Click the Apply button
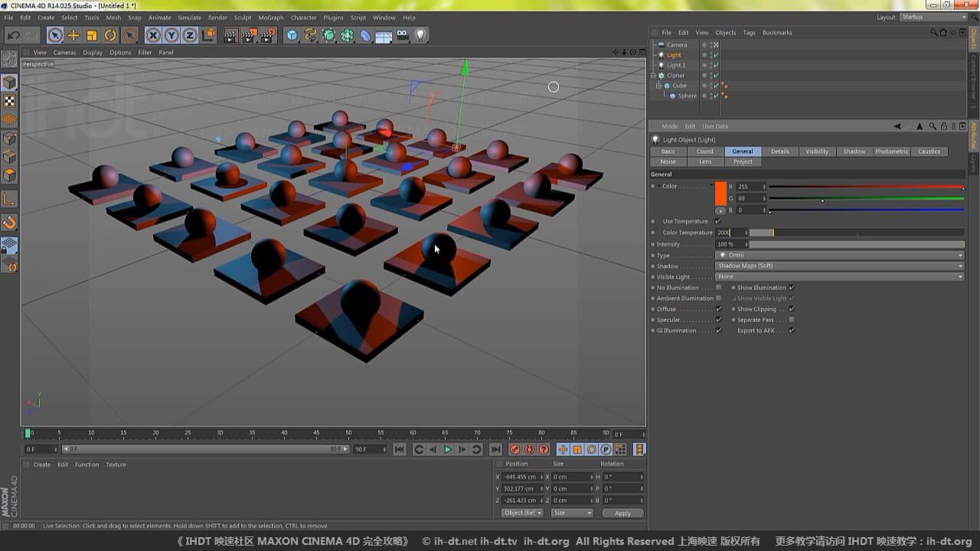This screenshot has width=980, height=551. 622,513
